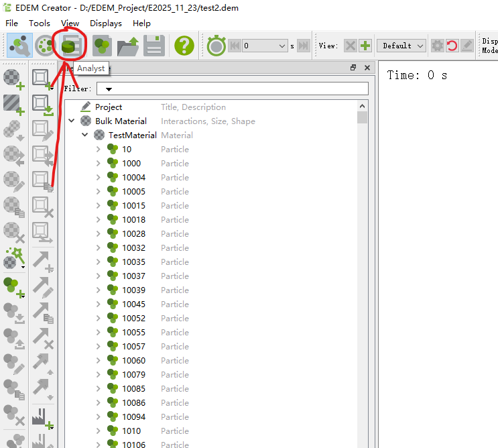
Task: Click the tree scrollbar up arrow
Action: pos(363,106)
